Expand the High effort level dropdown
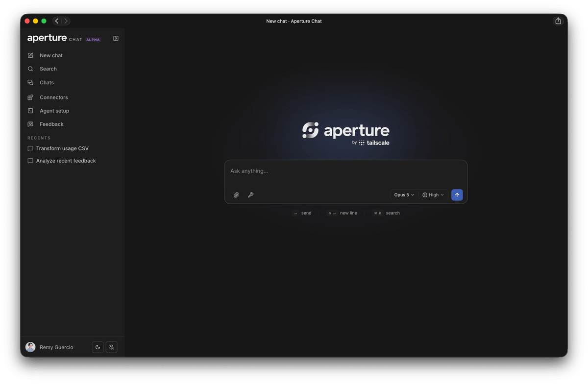The height and width of the screenshot is (384, 588). (x=433, y=195)
